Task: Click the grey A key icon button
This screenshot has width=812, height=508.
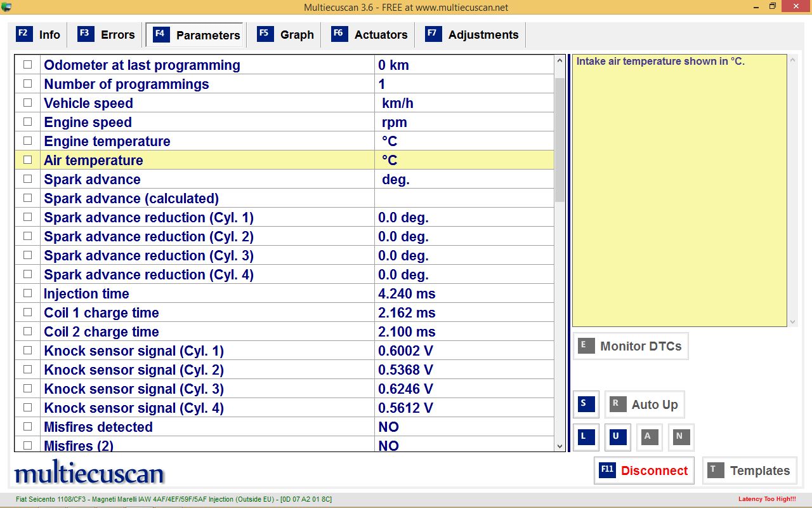Action: point(648,437)
